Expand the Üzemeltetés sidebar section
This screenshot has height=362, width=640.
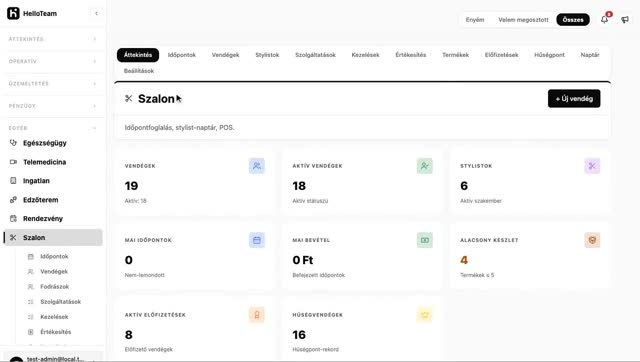(52, 83)
